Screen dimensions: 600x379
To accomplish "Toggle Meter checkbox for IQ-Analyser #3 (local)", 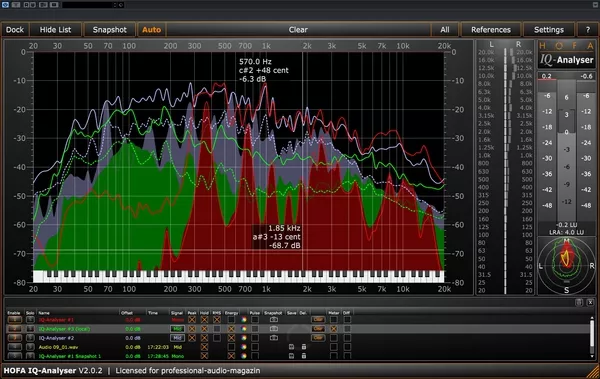I will (x=334, y=329).
